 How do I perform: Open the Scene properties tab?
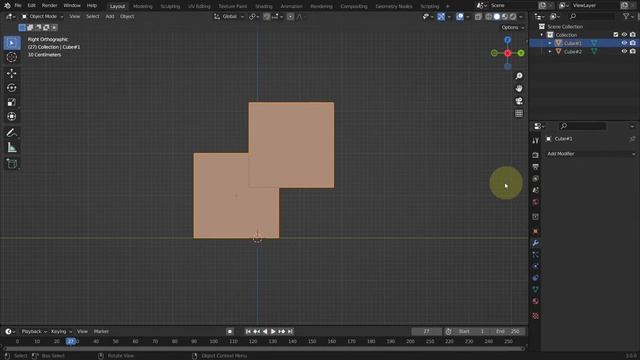coord(536,190)
